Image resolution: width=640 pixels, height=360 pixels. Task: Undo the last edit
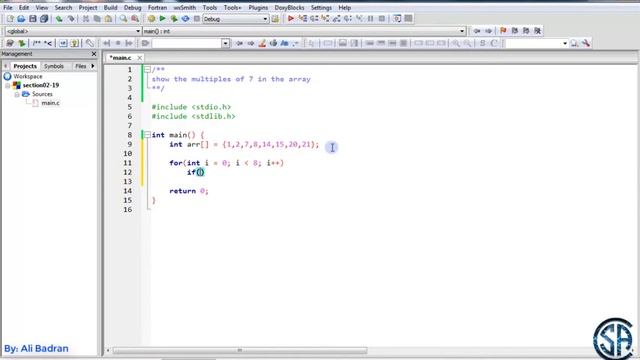pos(60,19)
